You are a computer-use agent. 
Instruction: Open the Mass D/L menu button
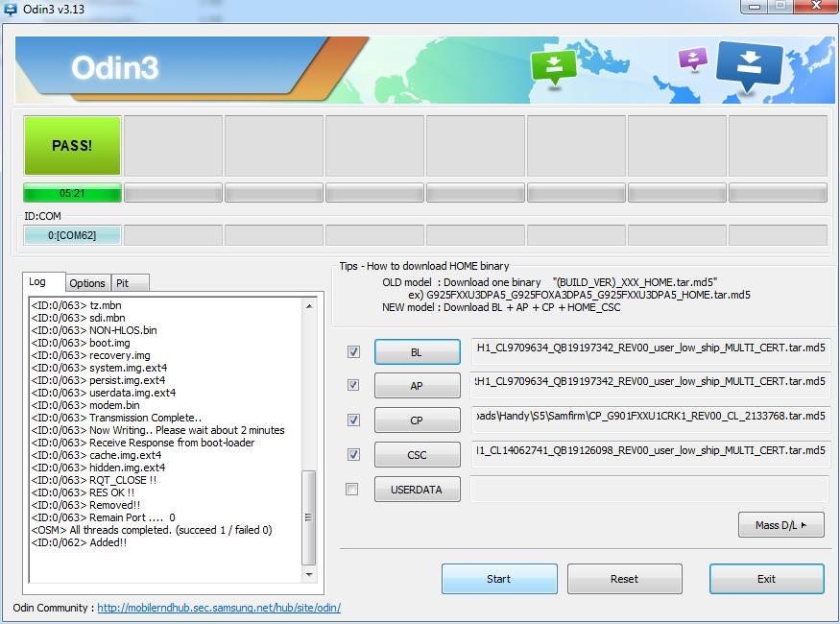[781, 525]
